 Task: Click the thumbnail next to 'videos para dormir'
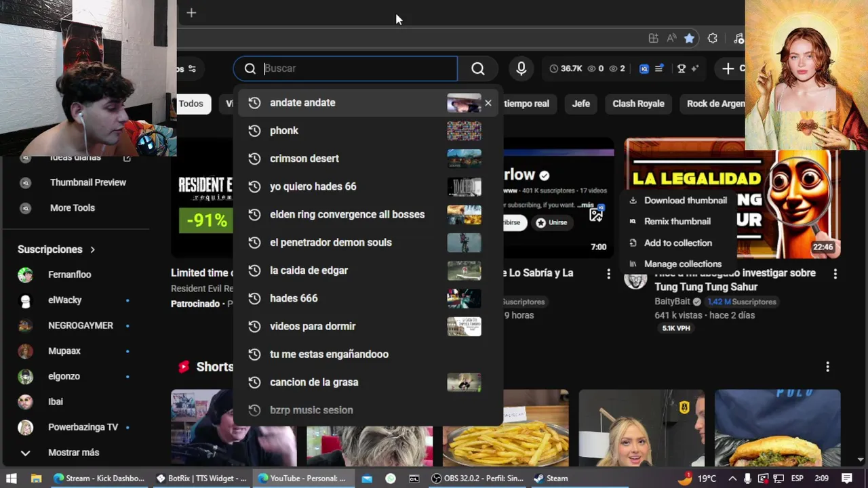point(465,326)
